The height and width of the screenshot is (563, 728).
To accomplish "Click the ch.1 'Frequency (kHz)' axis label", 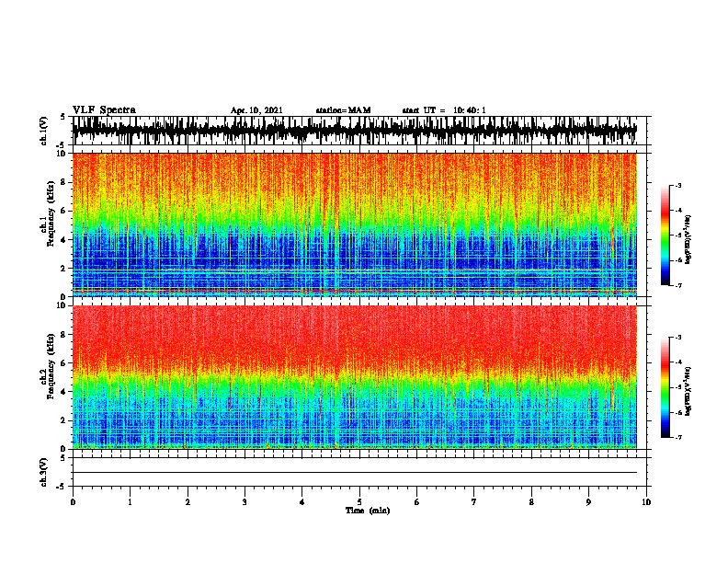I will coord(51,213).
